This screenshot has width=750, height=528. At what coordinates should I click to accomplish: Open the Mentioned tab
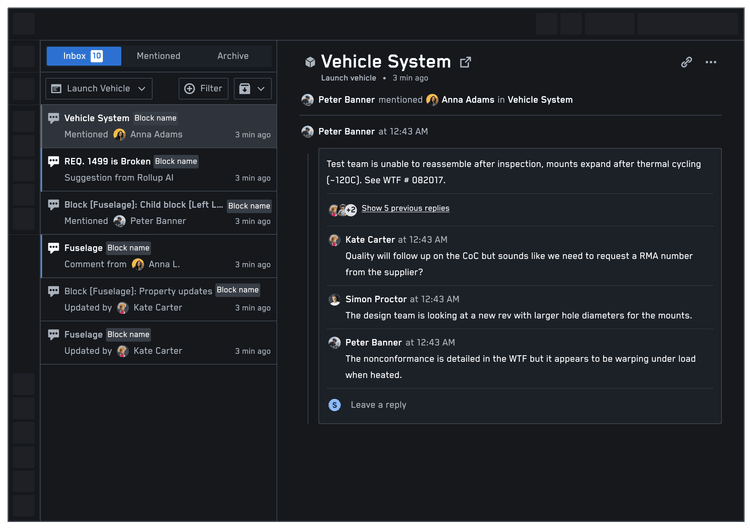pyautogui.click(x=158, y=56)
